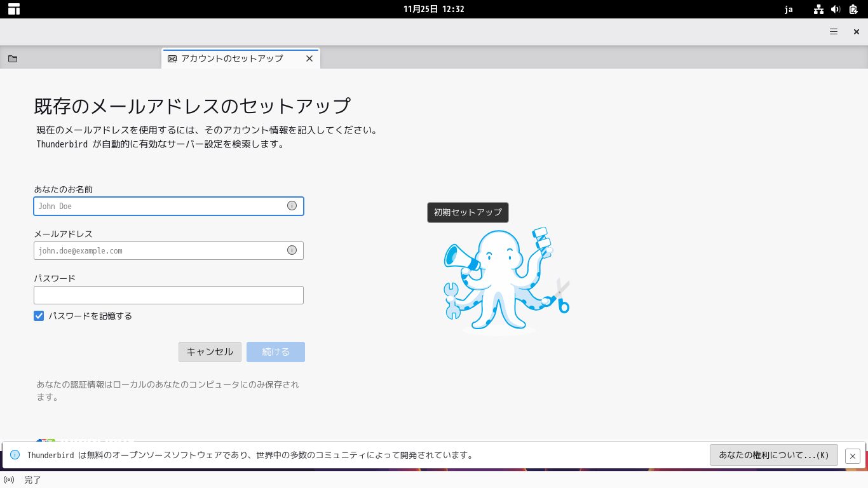Open the Thunderbird hamburger application menu
This screenshot has width=868, height=488.
pyautogui.click(x=834, y=32)
